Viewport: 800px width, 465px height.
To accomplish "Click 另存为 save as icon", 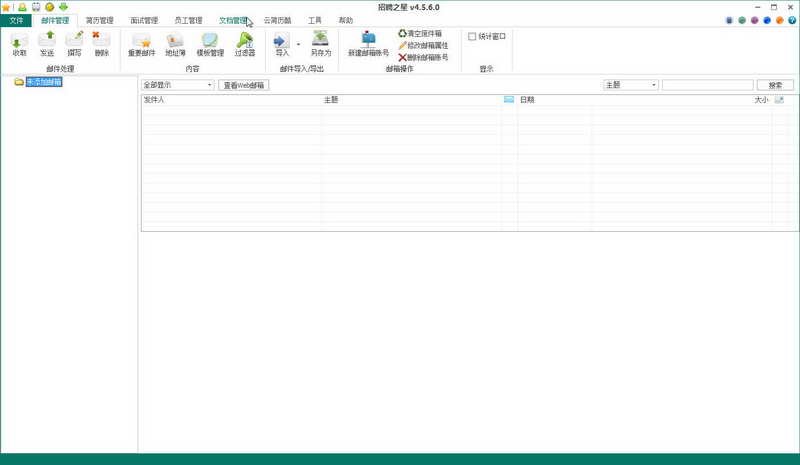I will coord(320,44).
